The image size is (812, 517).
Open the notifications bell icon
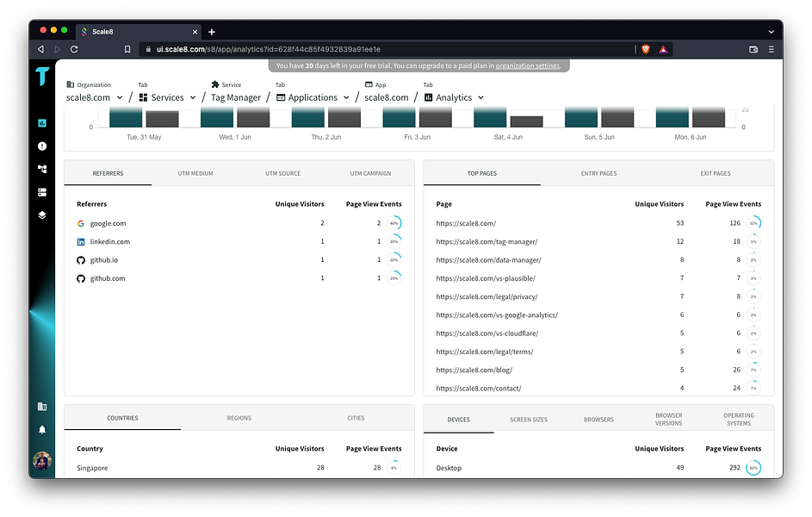(x=42, y=429)
